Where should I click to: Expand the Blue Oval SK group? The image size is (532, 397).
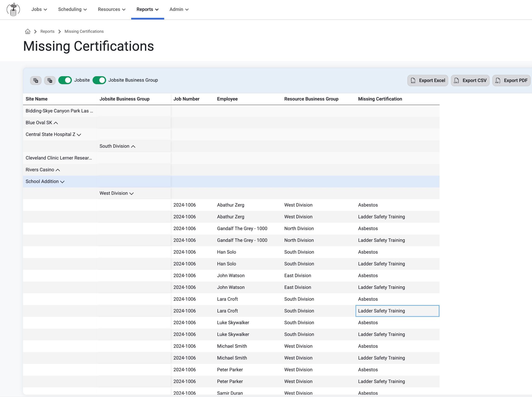(56, 123)
